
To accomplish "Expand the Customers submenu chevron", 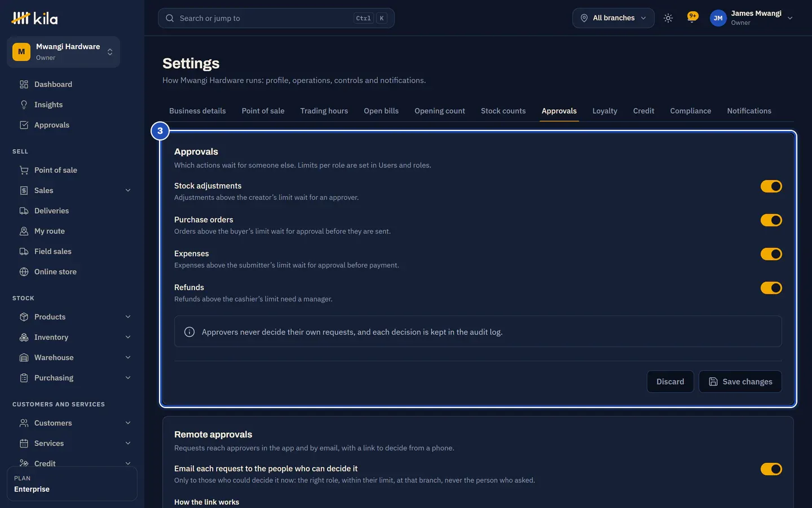I will 128,423.
